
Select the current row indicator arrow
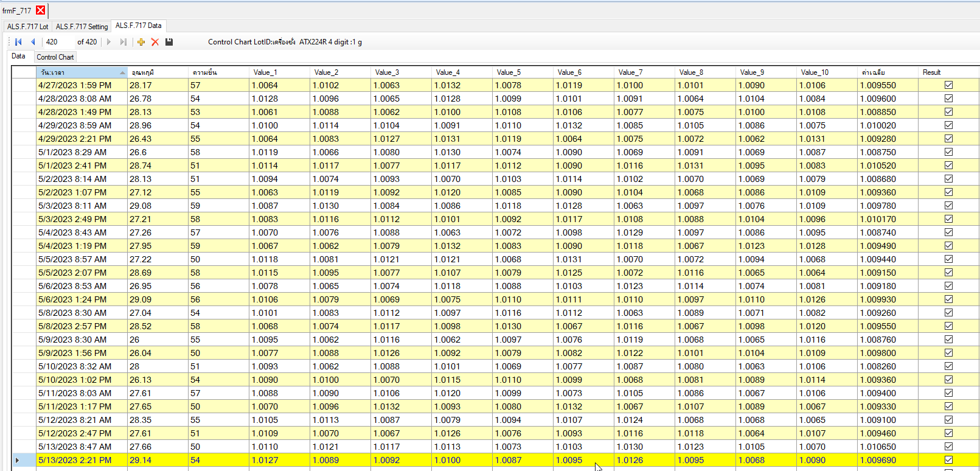[17, 460]
